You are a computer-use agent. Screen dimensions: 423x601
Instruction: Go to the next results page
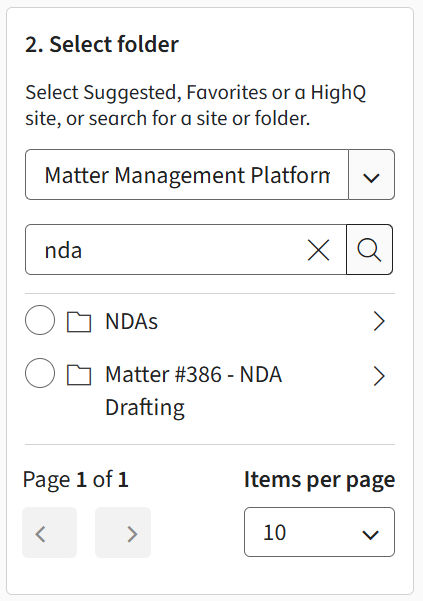(x=123, y=532)
